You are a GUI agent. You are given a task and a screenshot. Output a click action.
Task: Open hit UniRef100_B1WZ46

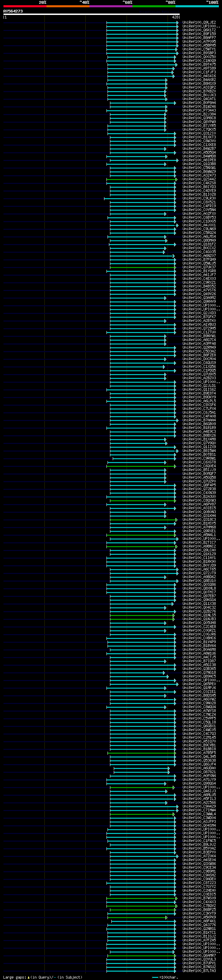(x=199, y=106)
